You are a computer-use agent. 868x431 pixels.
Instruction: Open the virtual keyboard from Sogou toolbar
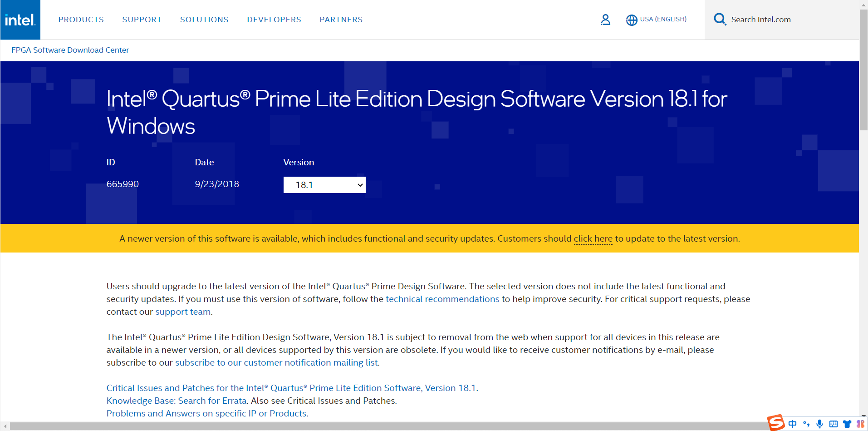point(833,424)
